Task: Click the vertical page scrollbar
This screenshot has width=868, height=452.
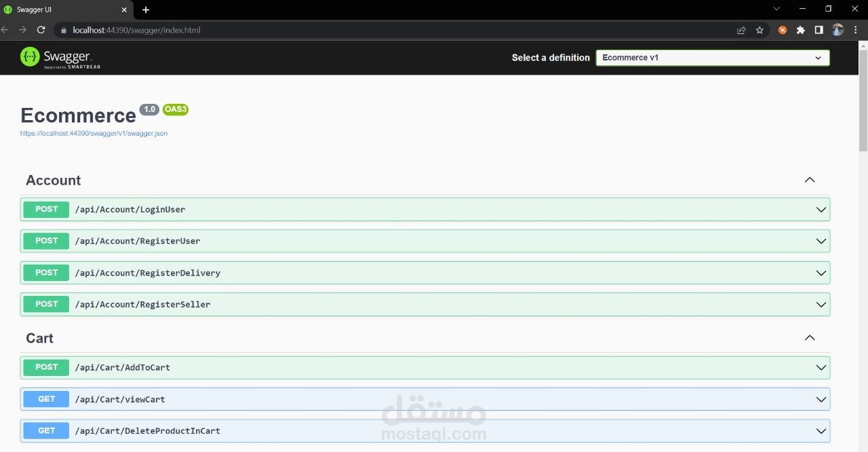Action: 863,95
